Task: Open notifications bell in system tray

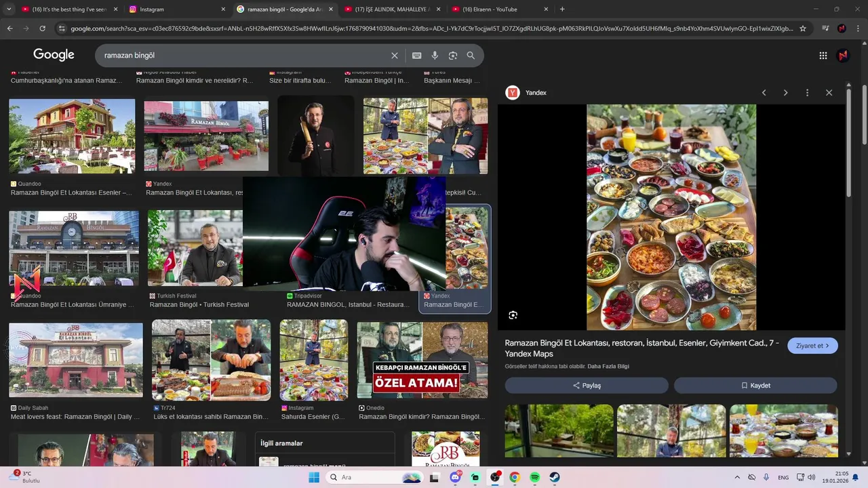Action: pos(855,477)
